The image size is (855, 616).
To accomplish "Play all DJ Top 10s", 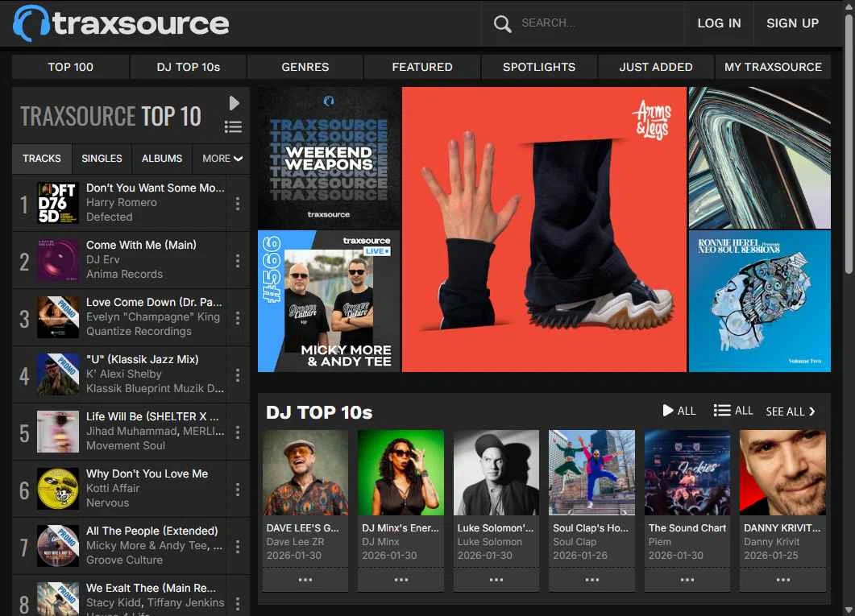I will [679, 411].
